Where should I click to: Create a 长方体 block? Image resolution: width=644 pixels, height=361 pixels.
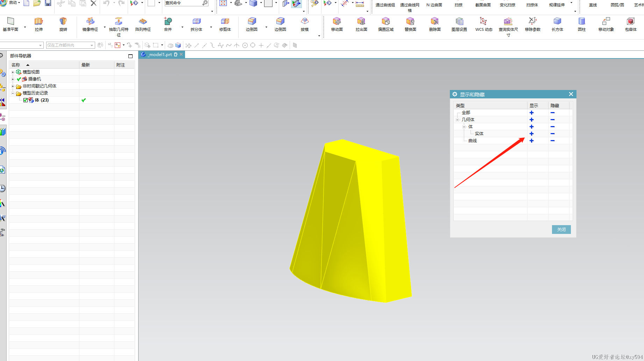coord(557,24)
